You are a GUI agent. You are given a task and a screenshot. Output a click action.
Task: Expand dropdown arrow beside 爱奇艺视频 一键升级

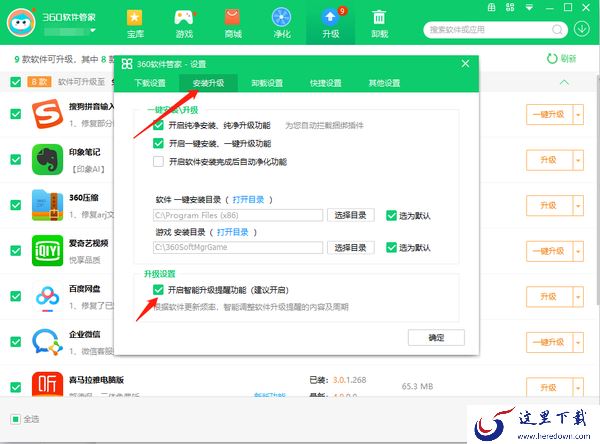[x=578, y=251]
